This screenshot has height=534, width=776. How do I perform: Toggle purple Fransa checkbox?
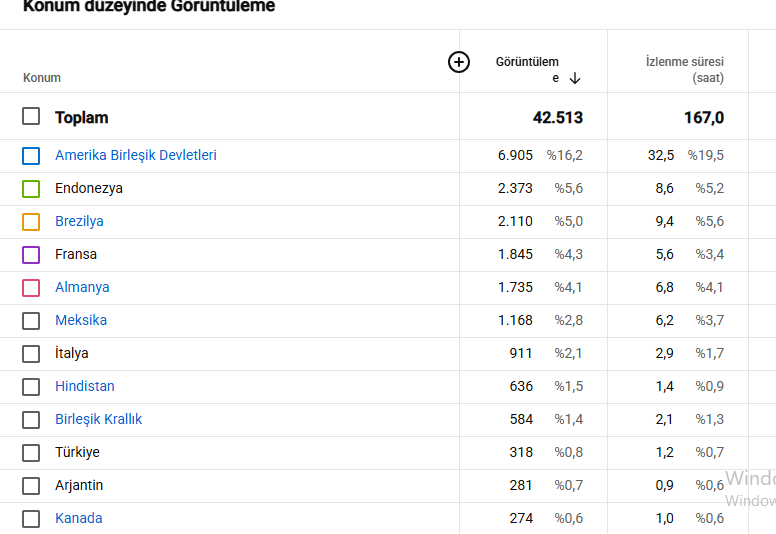tap(31, 255)
